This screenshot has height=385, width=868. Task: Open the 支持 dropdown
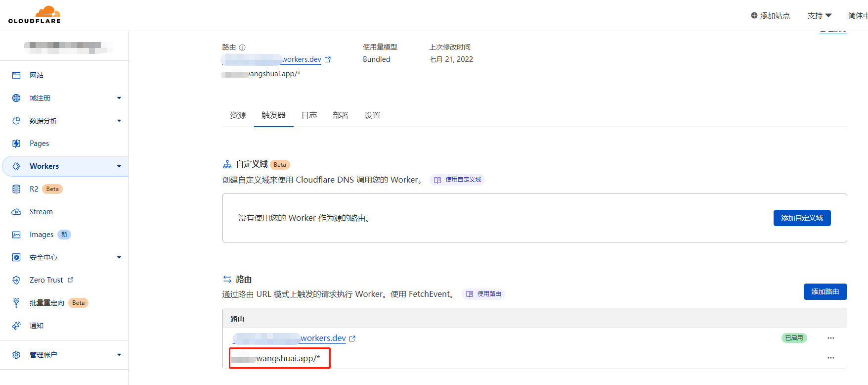tap(820, 15)
